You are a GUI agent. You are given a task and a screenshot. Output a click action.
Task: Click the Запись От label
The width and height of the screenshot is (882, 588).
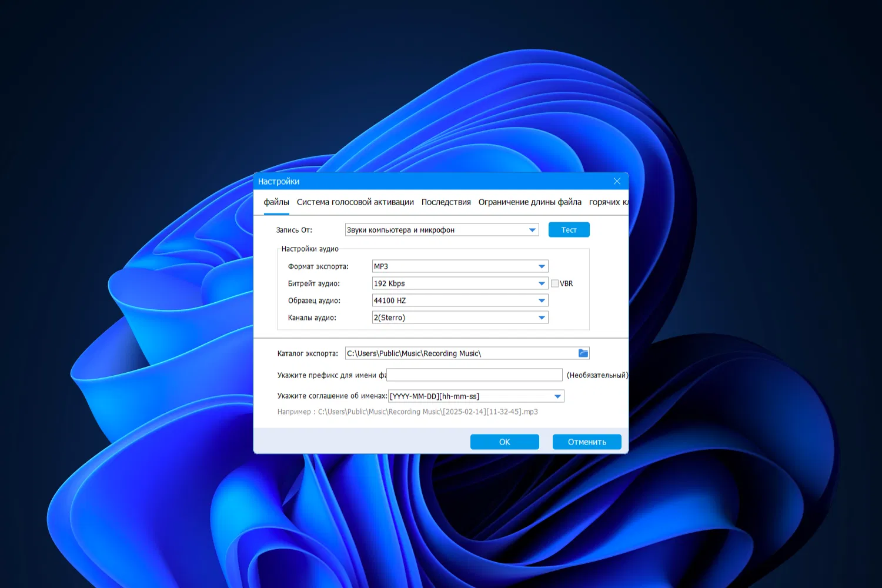tap(294, 230)
